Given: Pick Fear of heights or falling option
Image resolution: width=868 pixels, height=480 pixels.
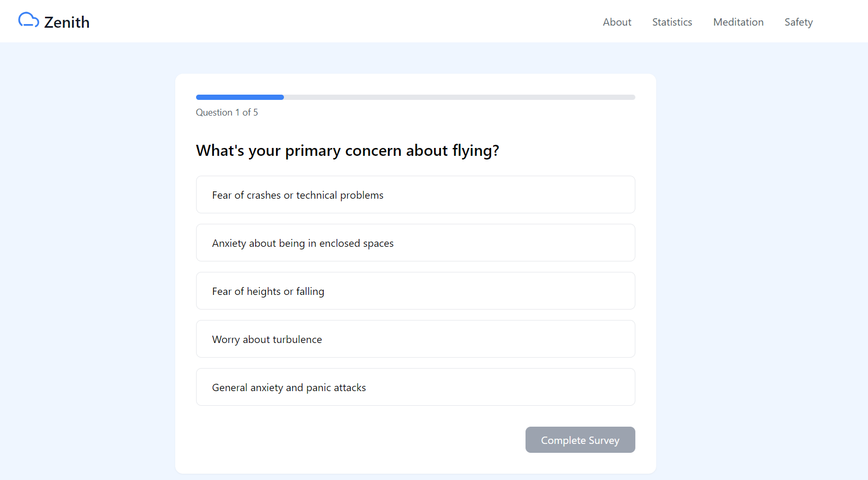Looking at the screenshot, I should point(416,291).
